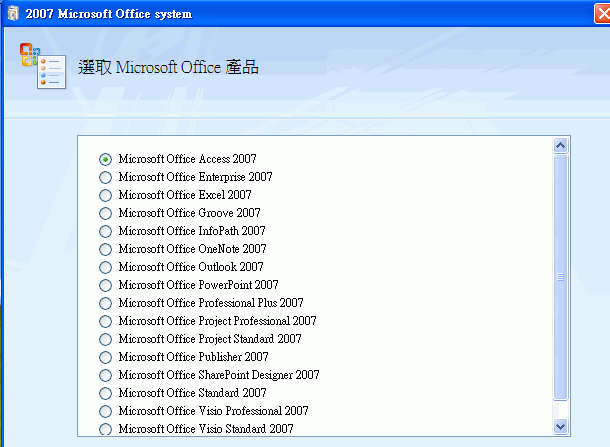This screenshot has width=610, height=447.
Task: Select Microsoft Office Access 2007 radio button
Action: (x=105, y=159)
